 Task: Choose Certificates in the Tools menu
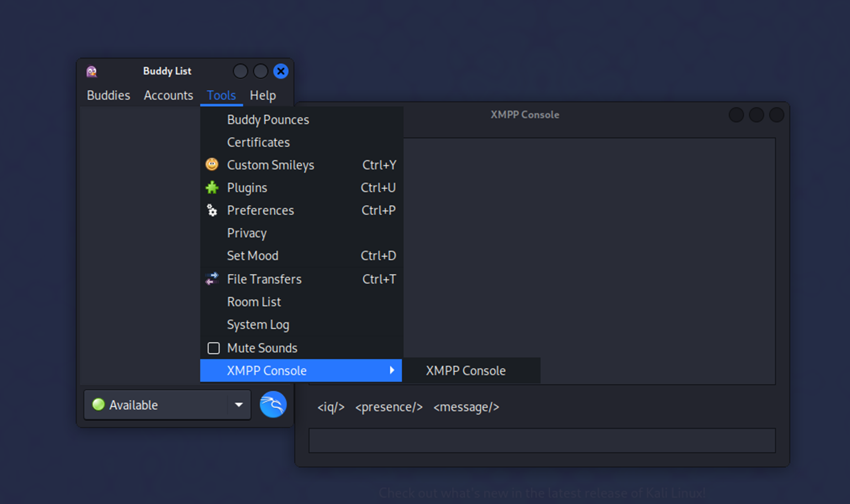pyautogui.click(x=301, y=142)
